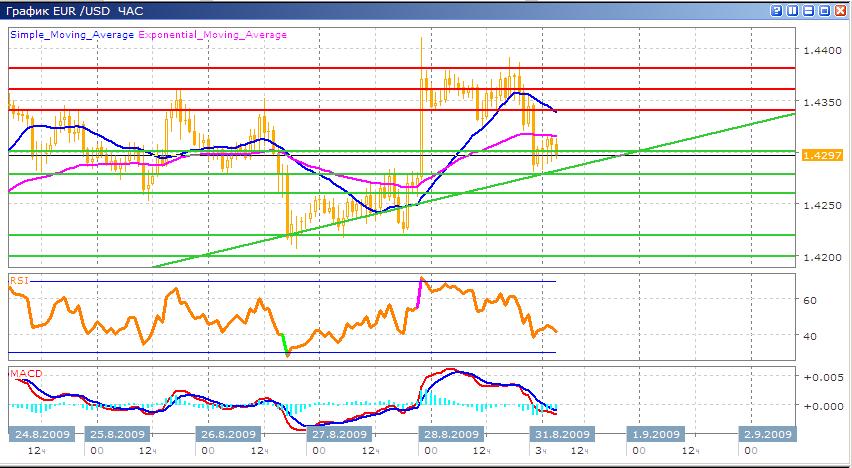The width and height of the screenshot is (852, 468).
Task: Select the Simple_Moving_Average legend label
Action: click(x=72, y=35)
